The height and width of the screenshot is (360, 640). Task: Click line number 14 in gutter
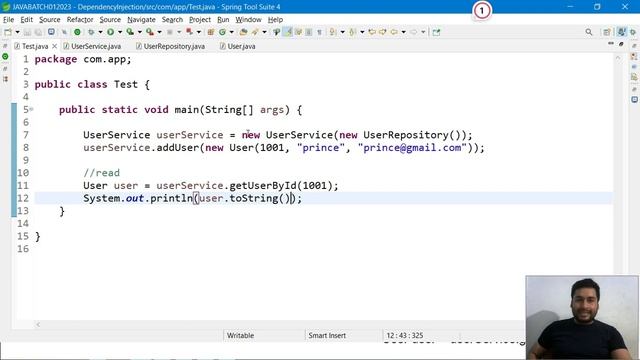tap(23, 224)
